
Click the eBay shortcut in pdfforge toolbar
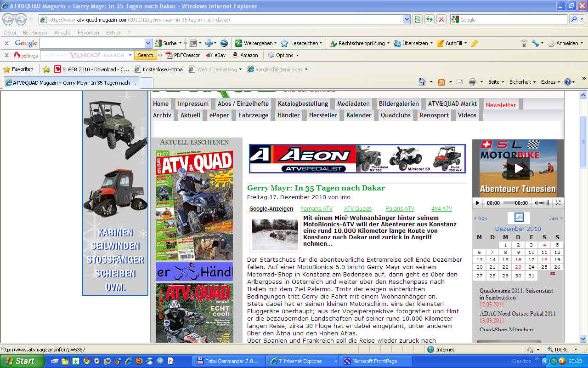[216, 55]
